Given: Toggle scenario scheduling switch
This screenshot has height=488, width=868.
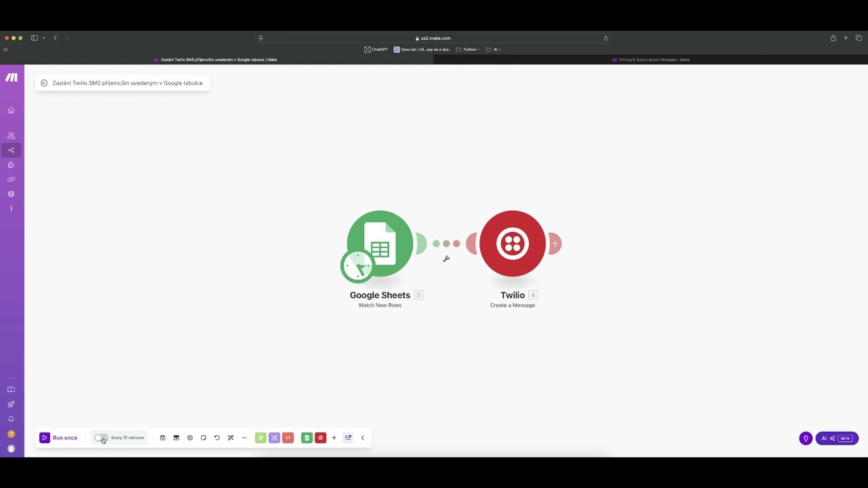Looking at the screenshot, I should point(101,438).
